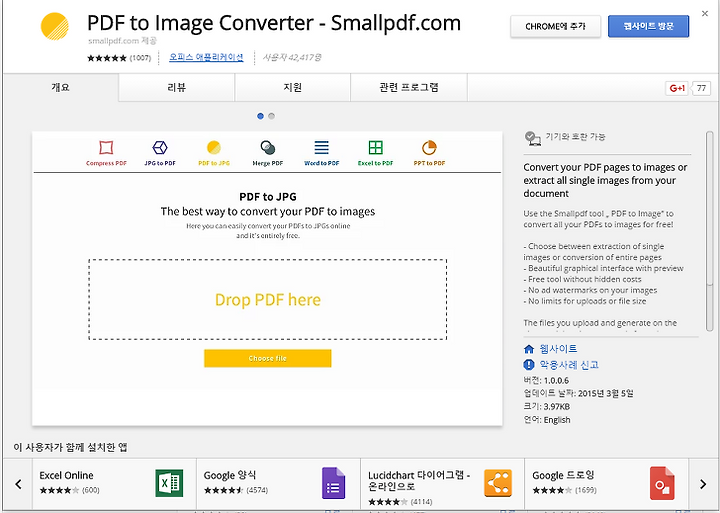Click the blue 웹사이트 방문 button
This screenshot has width=720, height=513.
click(x=648, y=26)
